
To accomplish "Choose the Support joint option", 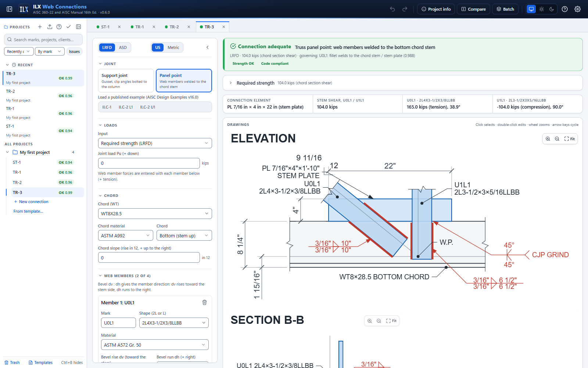I will point(126,81).
